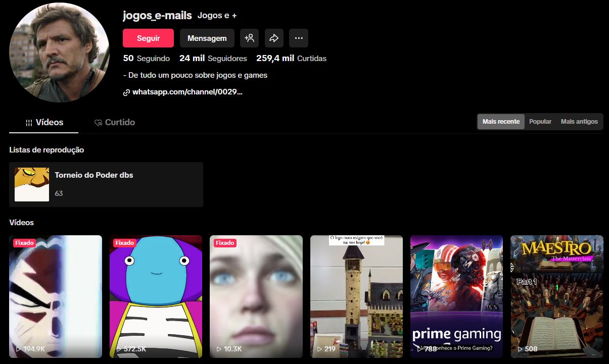Screen dimensions: 609x364
Task: Click the link icon beside whatsapp URL
Action: coord(126,92)
